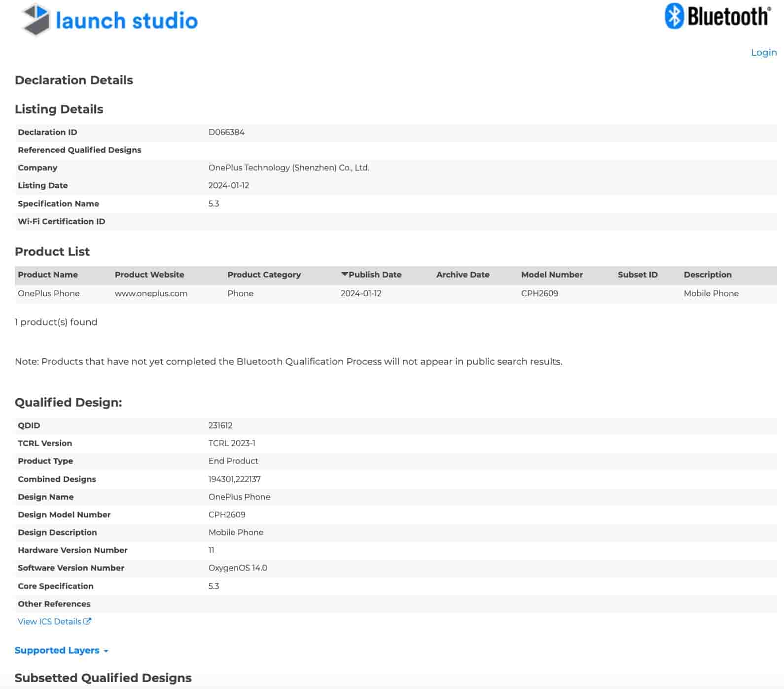
Task: Click the Product List heading
Action: (x=52, y=251)
